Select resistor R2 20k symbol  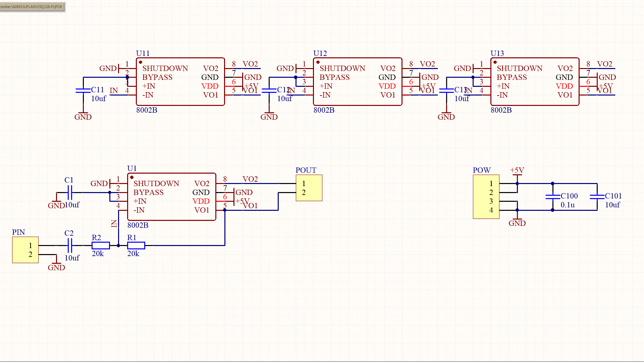click(101, 245)
